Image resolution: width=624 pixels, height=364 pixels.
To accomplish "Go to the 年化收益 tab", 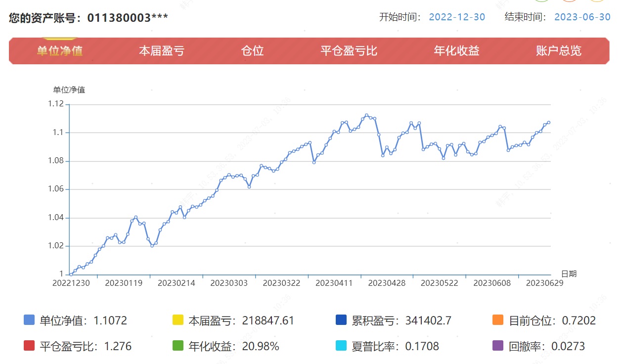I will coord(456,51).
